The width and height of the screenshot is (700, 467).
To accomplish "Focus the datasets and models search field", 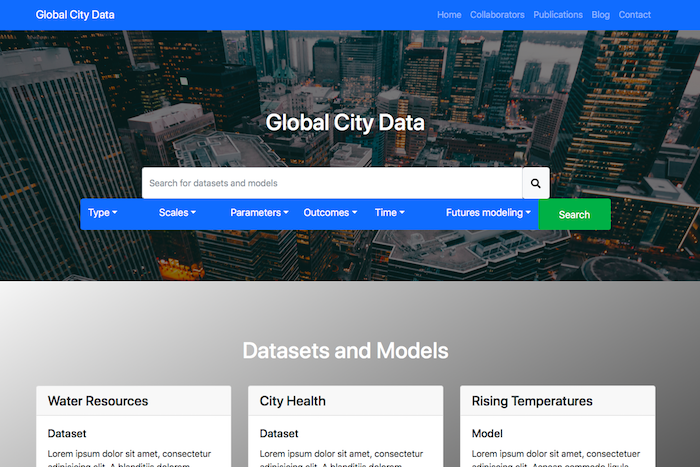I will (332, 183).
